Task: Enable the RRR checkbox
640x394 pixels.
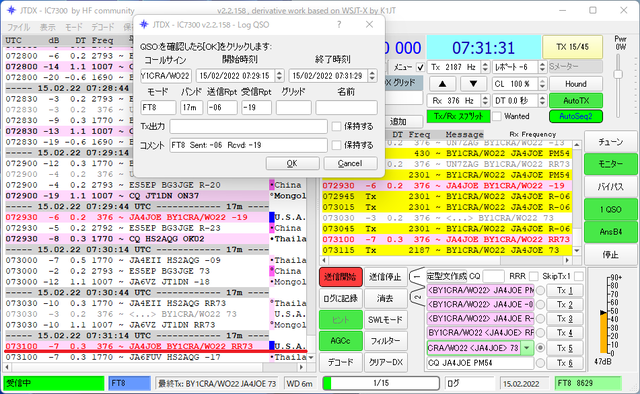Action: point(534,276)
